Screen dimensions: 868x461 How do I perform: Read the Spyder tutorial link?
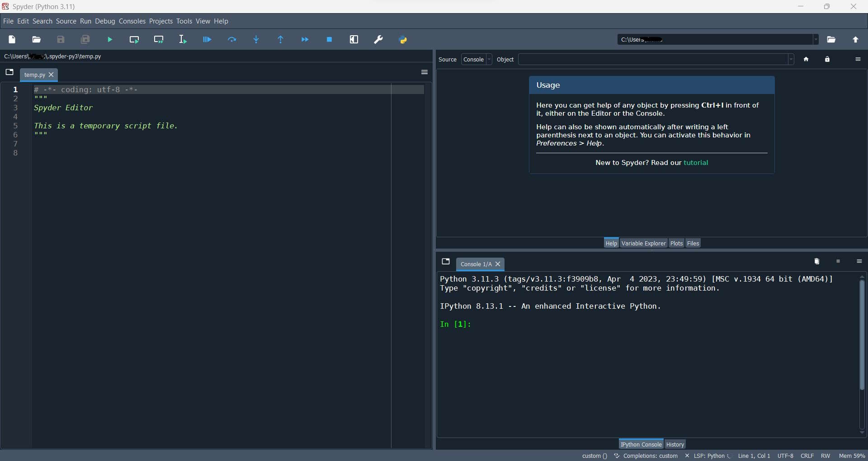[696, 163]
